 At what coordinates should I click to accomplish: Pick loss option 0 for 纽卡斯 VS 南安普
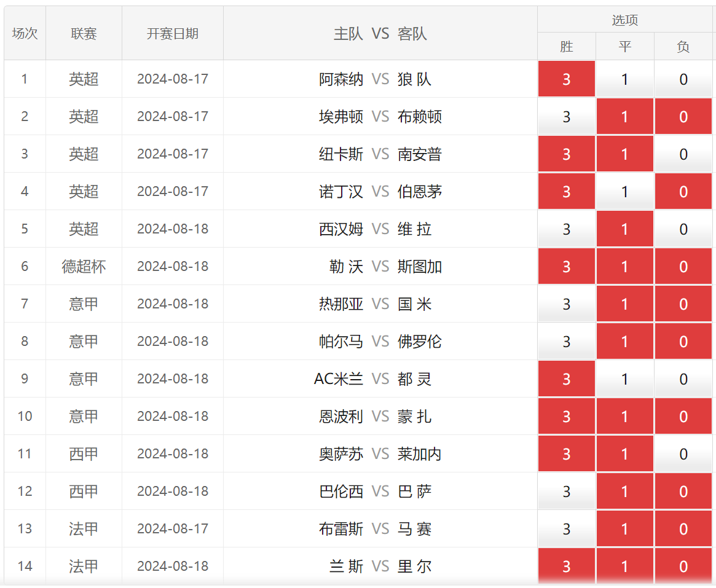pyautogui.click(x=683, y=154)
